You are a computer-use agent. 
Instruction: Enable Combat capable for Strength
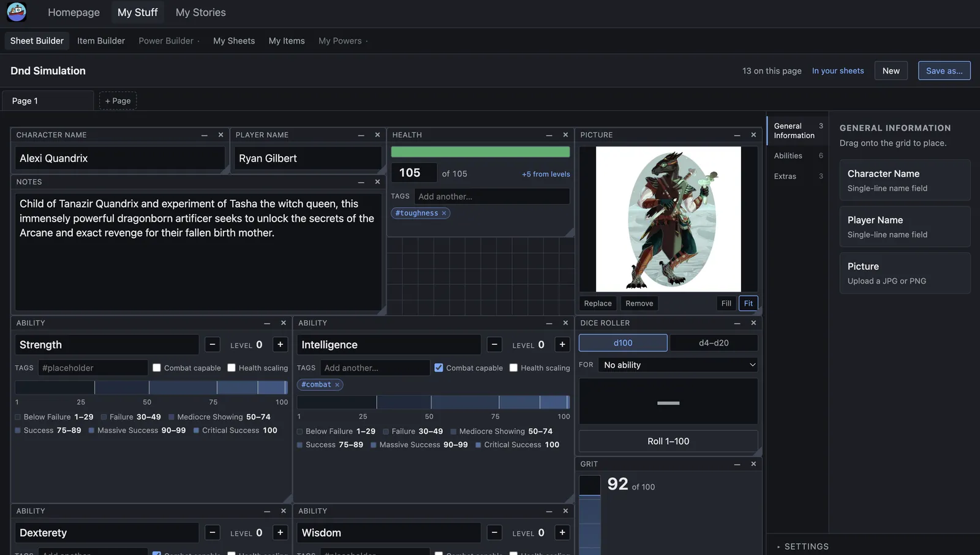pos(157,368)
